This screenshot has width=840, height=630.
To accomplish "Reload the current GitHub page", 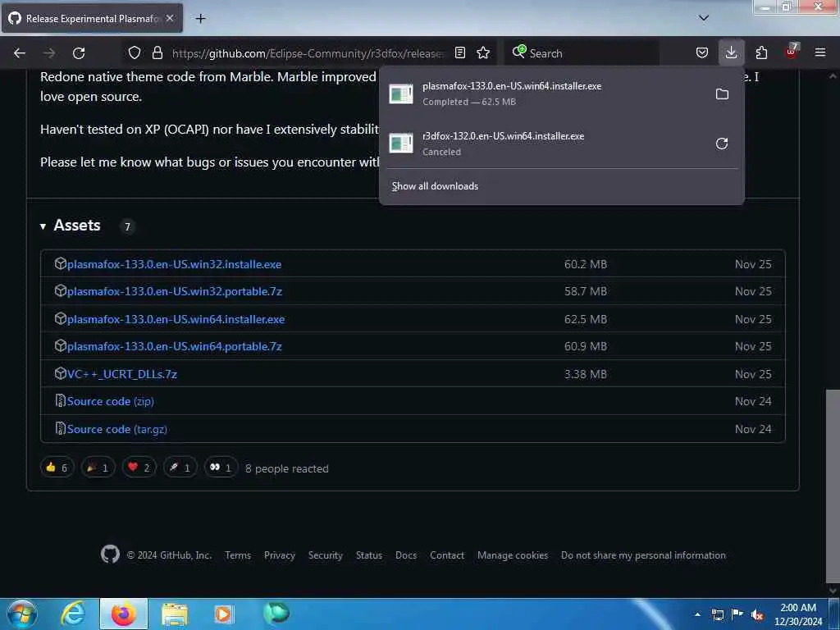I will click(79, 53).
